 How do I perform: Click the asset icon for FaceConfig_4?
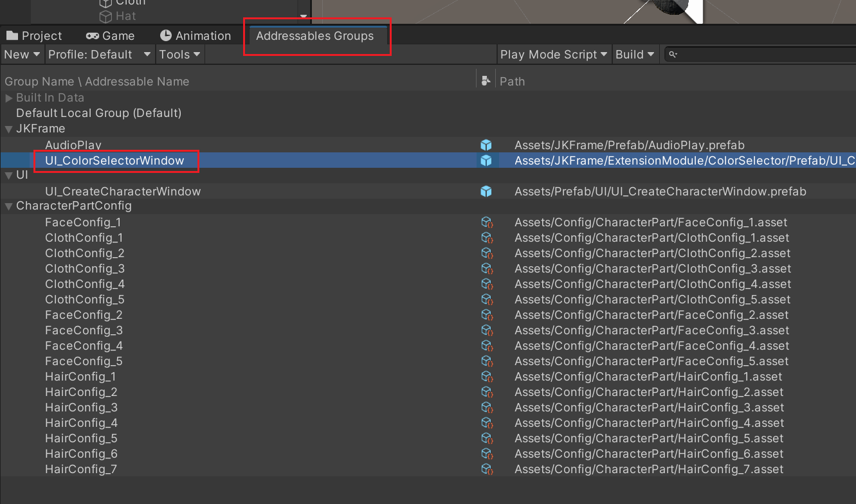coord(486,346)
